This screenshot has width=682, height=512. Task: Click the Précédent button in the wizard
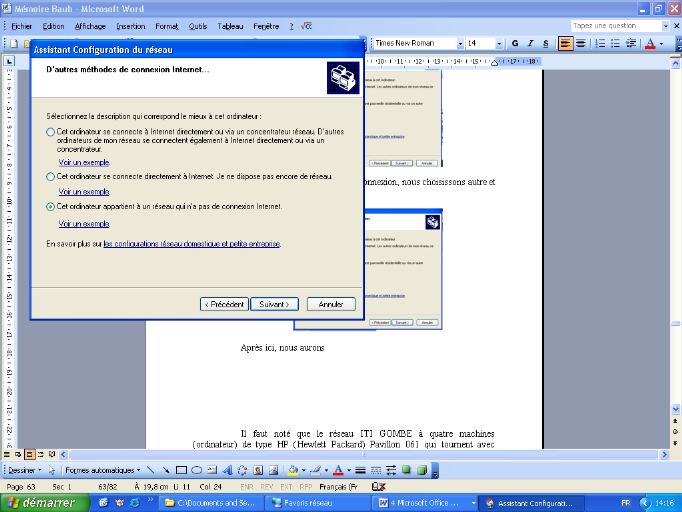(224, 304)
